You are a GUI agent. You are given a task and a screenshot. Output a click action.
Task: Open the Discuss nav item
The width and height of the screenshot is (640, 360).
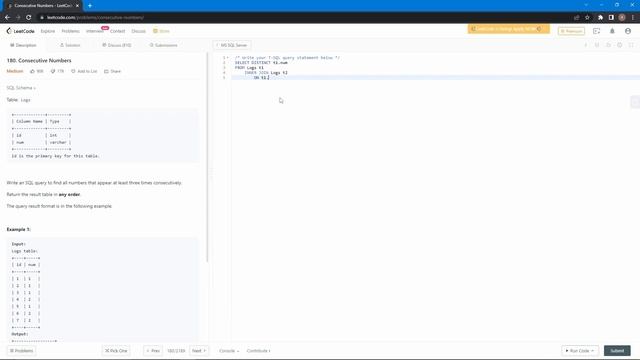(138, 31)
